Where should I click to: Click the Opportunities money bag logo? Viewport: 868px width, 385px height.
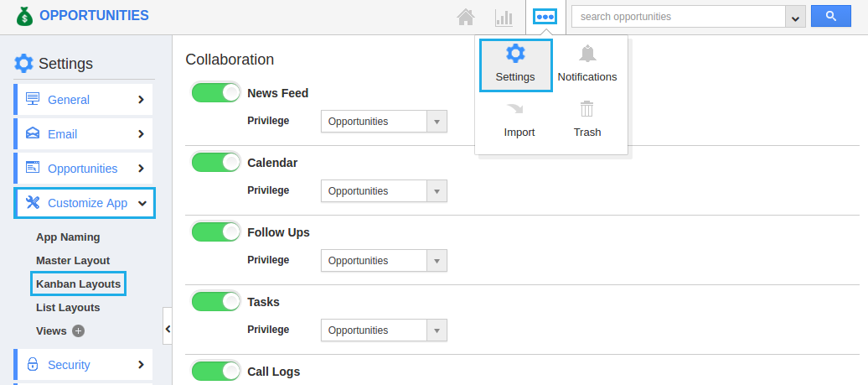pos(24,16)
